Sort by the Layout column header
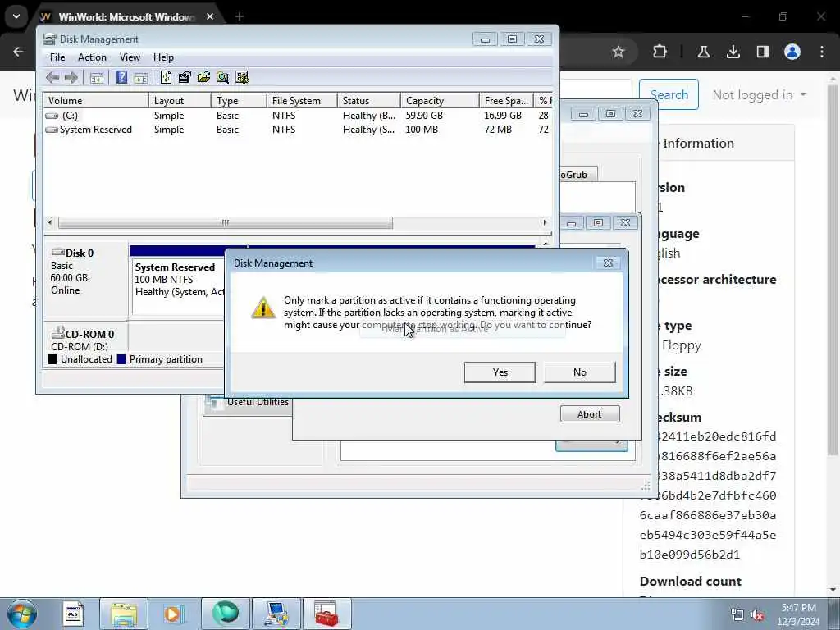The image size is (840, 630). pos(180,101)
